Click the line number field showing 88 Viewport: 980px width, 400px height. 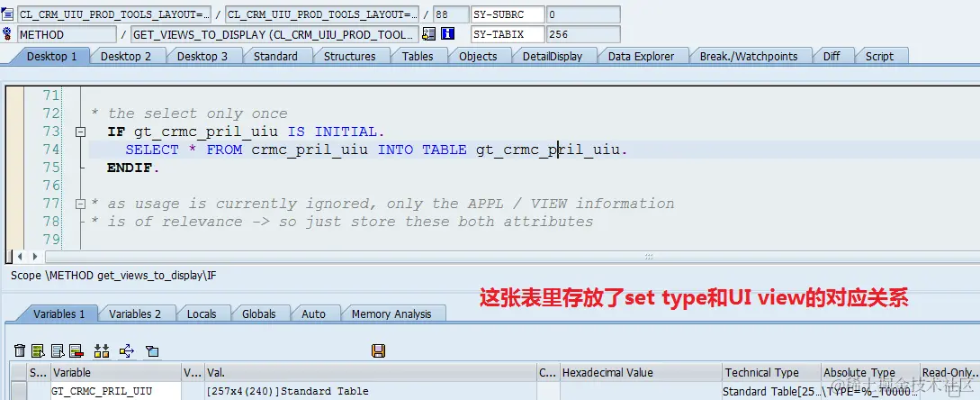coord(450,14)
